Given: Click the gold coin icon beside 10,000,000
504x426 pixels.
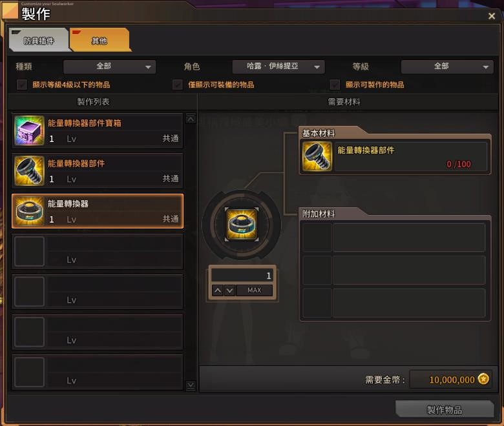Looking at the screenshot, I should 483,379.
